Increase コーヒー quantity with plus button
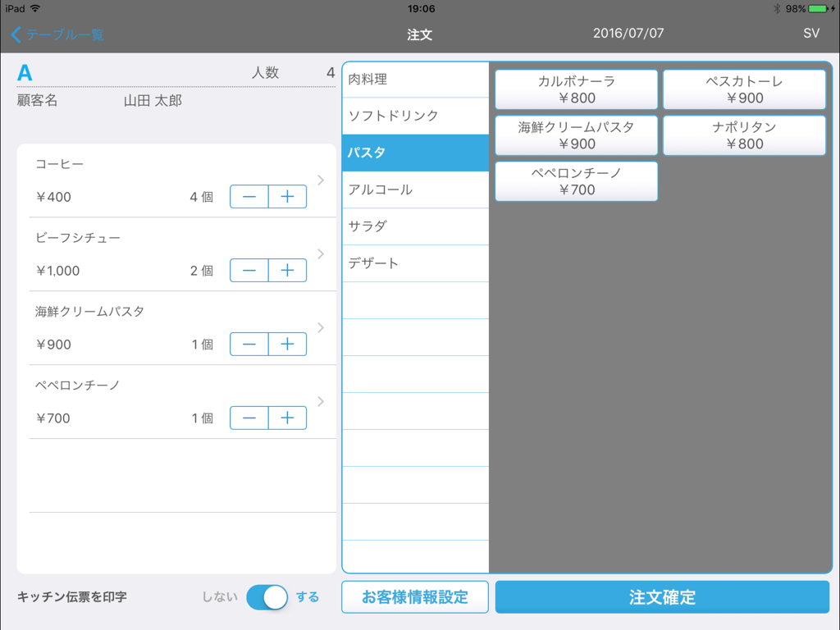Viewport: 840px width, 630px height. (x=287, y=197)
